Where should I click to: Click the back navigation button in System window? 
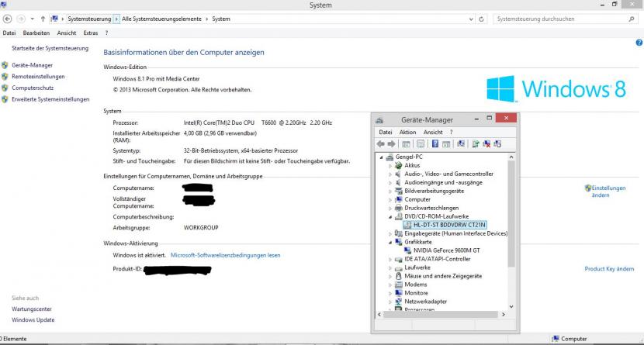pyautogui.click(x=7, y=18)
